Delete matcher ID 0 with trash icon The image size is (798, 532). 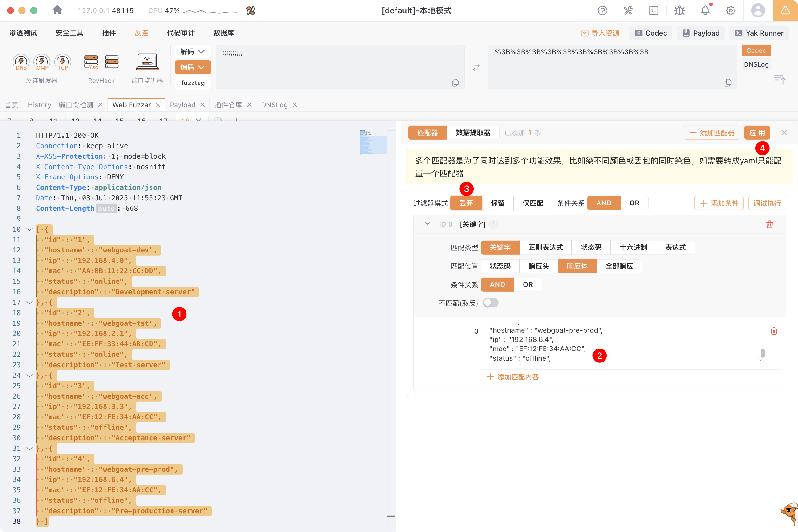tap(769, 224)
